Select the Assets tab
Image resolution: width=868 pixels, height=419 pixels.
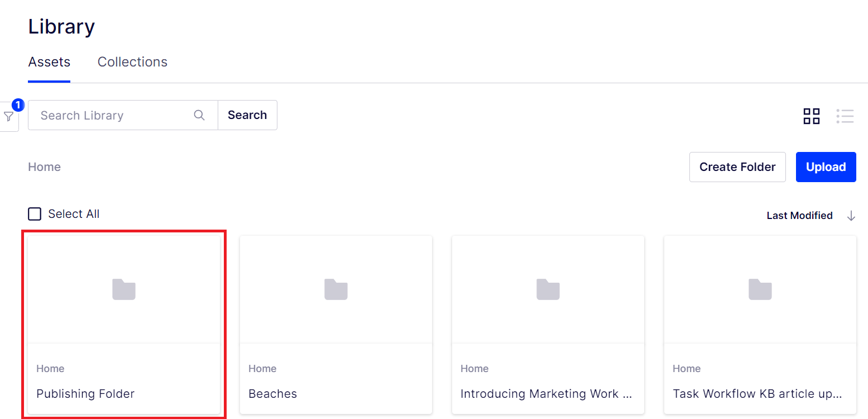coord(49,62)
